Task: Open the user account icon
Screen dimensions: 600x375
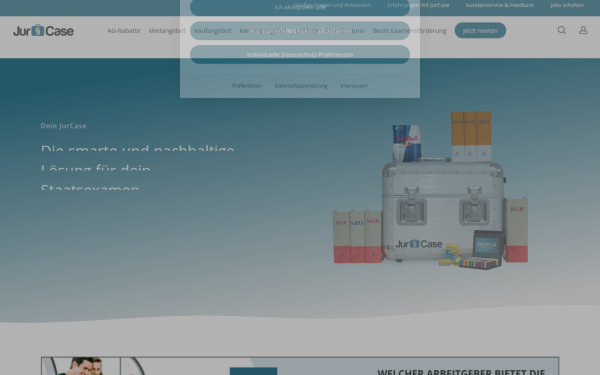Action: coord(583,30)
